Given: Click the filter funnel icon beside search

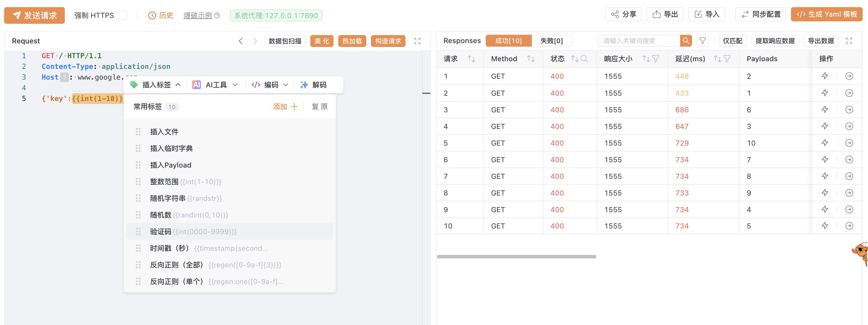Looking at the screenshot, I should [702, 41].
